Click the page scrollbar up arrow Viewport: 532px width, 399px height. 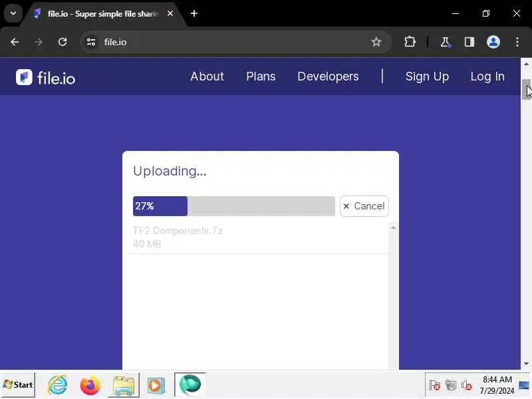(526, 64)
